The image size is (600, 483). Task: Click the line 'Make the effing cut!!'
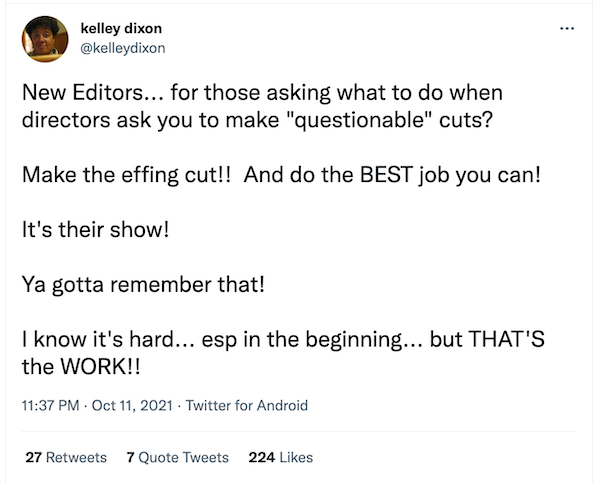tap(127, 175)
